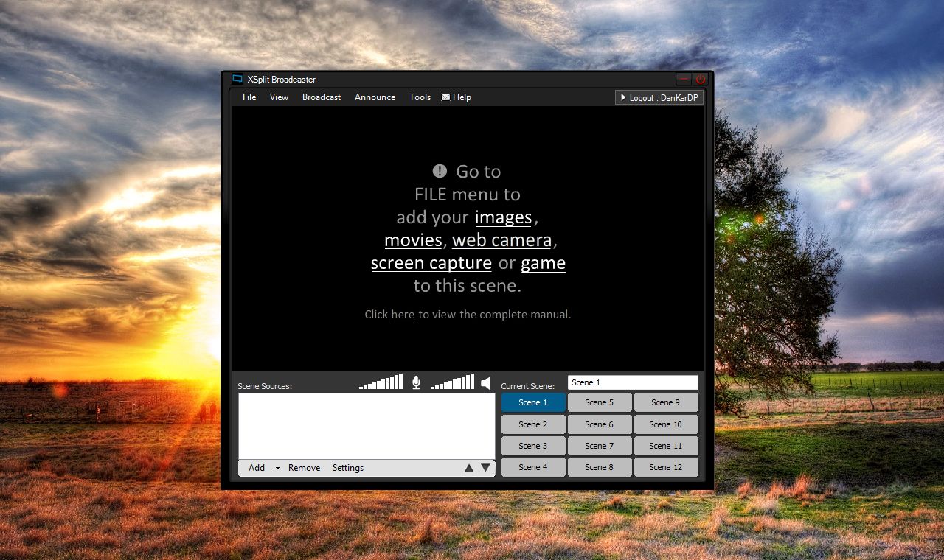Switch to Scene 5
The width and height of the screenshot is (944, 560).
(600, 402)
